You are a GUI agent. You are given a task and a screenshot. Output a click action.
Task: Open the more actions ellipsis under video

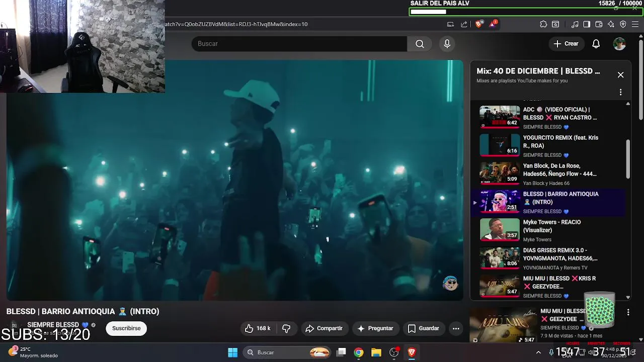coord(456,328)
